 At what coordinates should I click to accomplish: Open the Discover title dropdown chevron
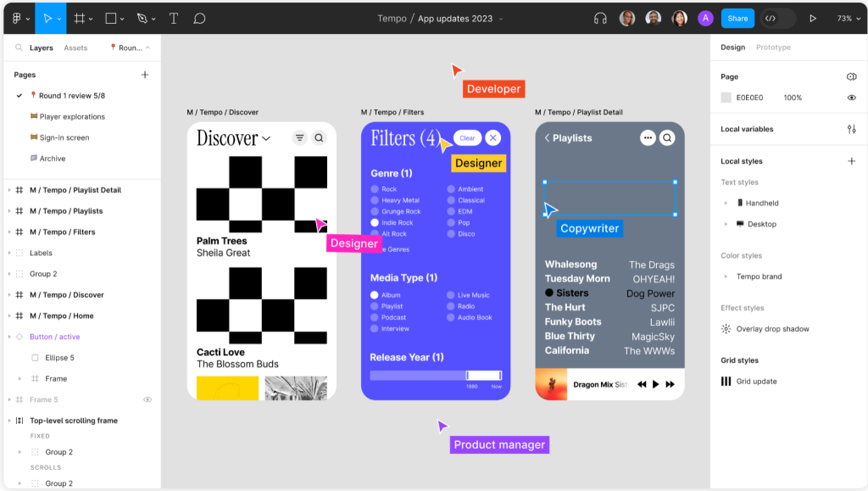point(266,138)
